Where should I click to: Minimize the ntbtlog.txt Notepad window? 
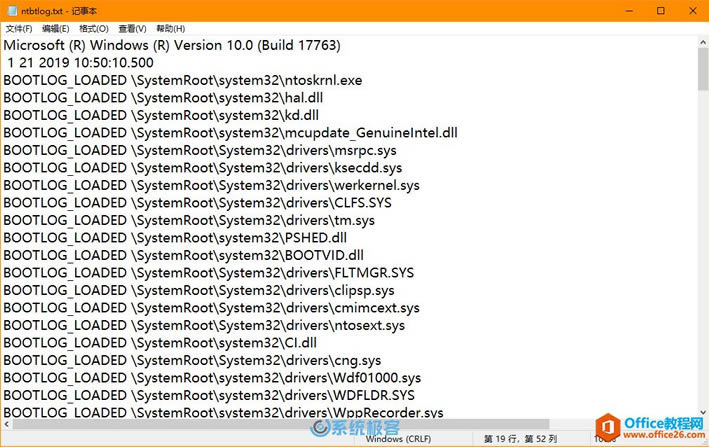[x=629, y=11]
